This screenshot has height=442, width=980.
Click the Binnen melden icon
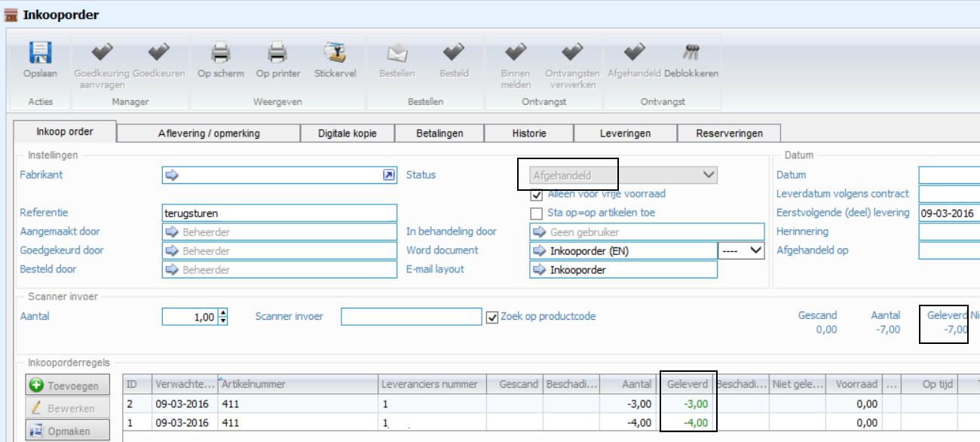click(x=516, y=54)
